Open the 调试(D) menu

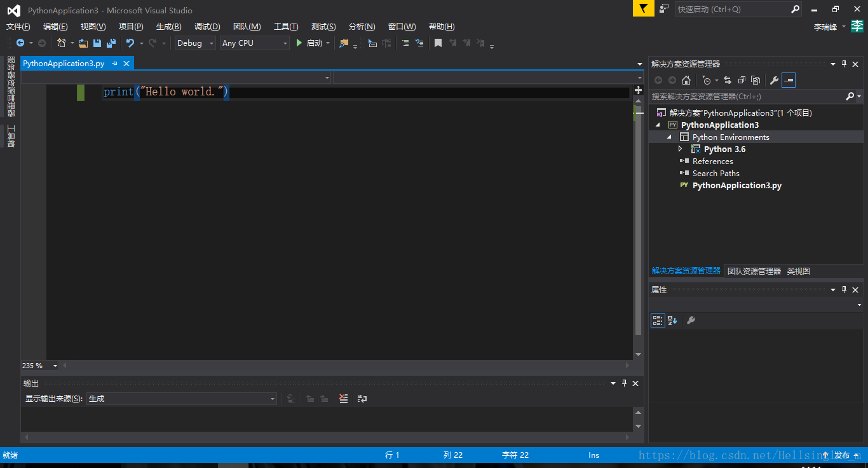point(207,26)
